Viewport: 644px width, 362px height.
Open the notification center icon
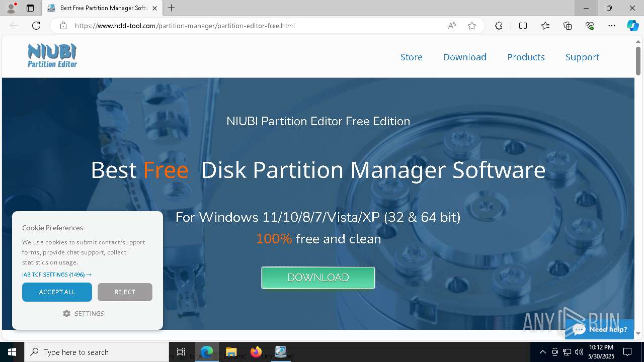coord(627,352)
